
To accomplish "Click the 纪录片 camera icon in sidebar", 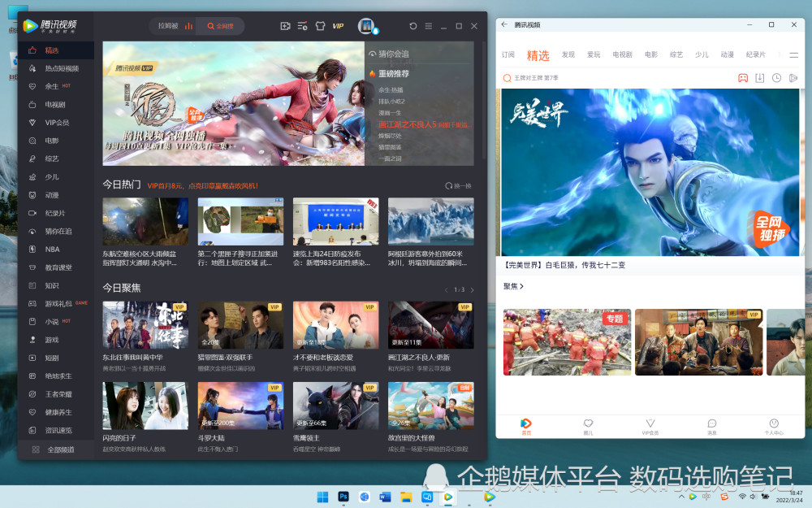I will pos(32,213).
